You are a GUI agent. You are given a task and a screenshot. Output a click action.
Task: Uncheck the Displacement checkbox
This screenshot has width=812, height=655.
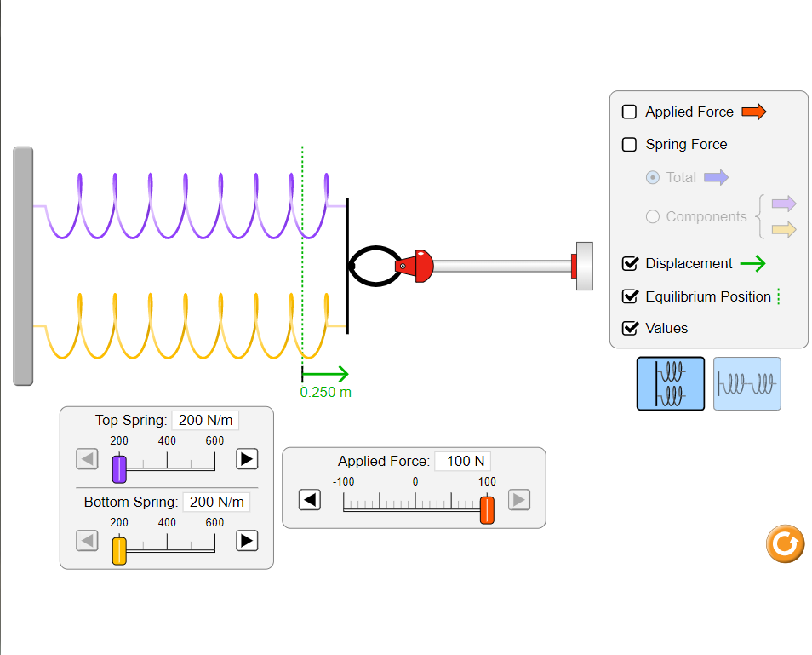pos(630,263)
